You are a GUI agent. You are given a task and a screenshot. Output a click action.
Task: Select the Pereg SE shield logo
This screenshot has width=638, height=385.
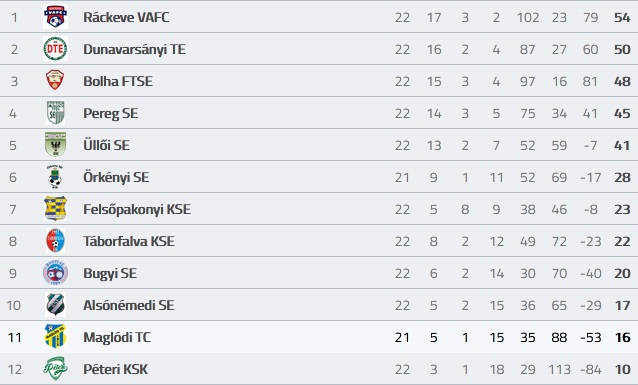pos(55,113)
